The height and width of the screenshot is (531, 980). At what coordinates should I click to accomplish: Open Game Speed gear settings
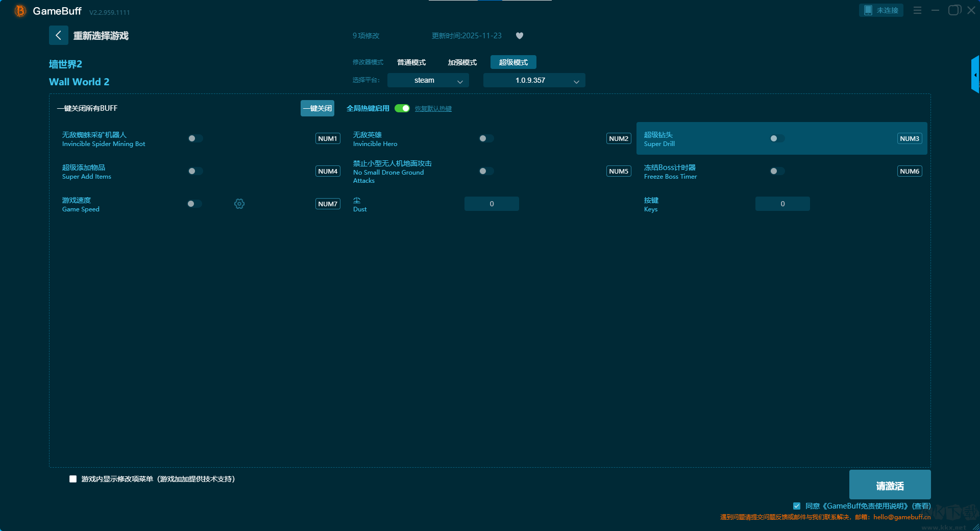[x=239, y=204]
